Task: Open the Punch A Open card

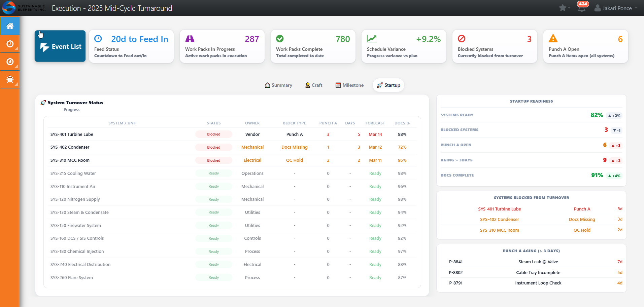Action: pos(586,46)
